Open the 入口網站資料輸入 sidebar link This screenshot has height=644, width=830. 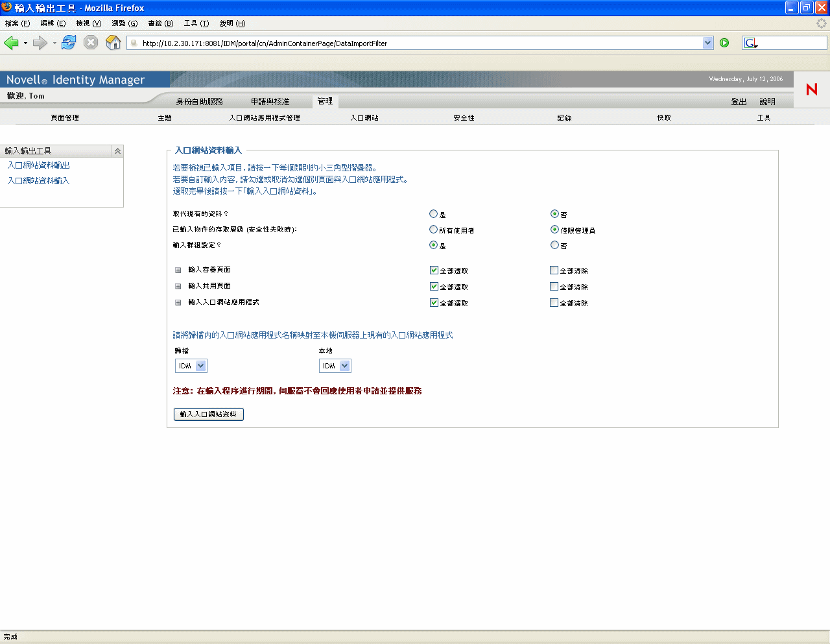[38, 181]
